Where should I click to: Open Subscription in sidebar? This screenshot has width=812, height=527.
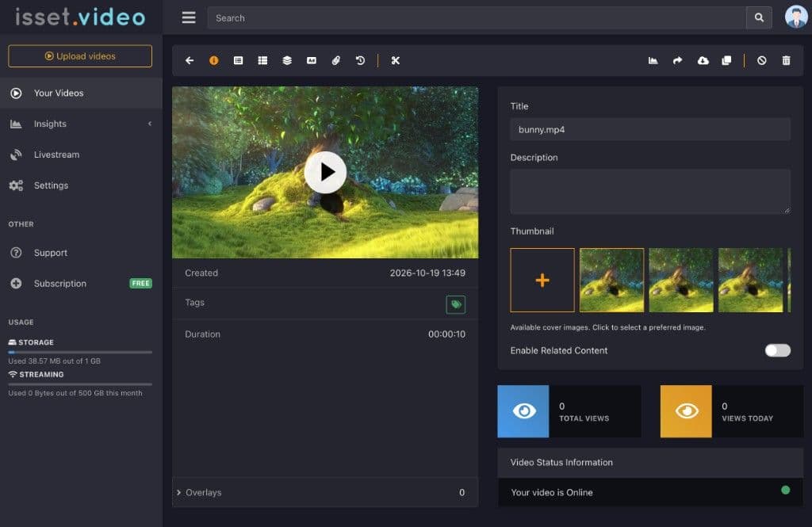pos(81,283)
